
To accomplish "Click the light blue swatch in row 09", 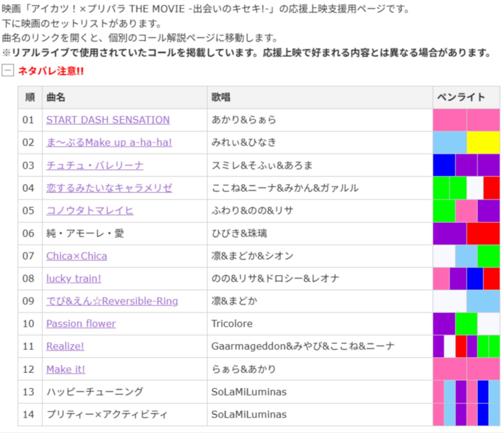I will 483,301.
